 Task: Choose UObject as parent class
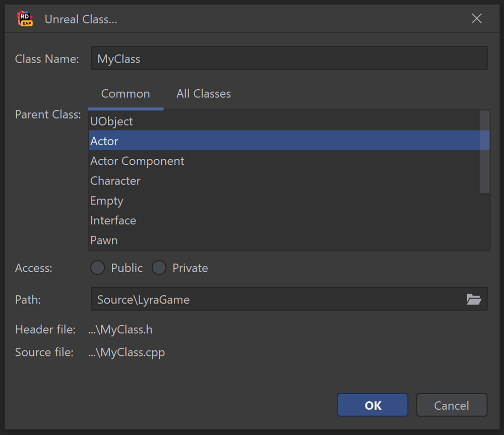pos(112,121)
